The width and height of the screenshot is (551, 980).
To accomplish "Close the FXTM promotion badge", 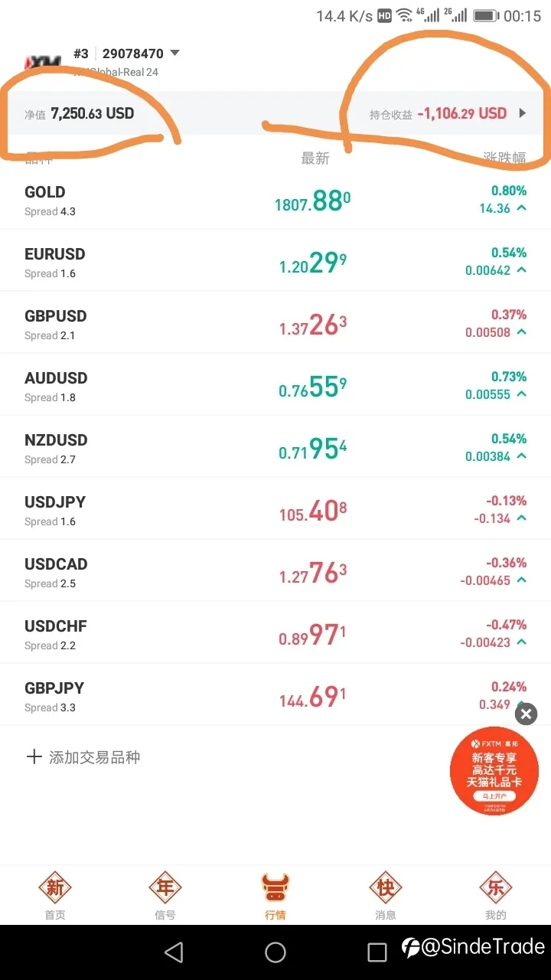I will click(x=526, y=714).
